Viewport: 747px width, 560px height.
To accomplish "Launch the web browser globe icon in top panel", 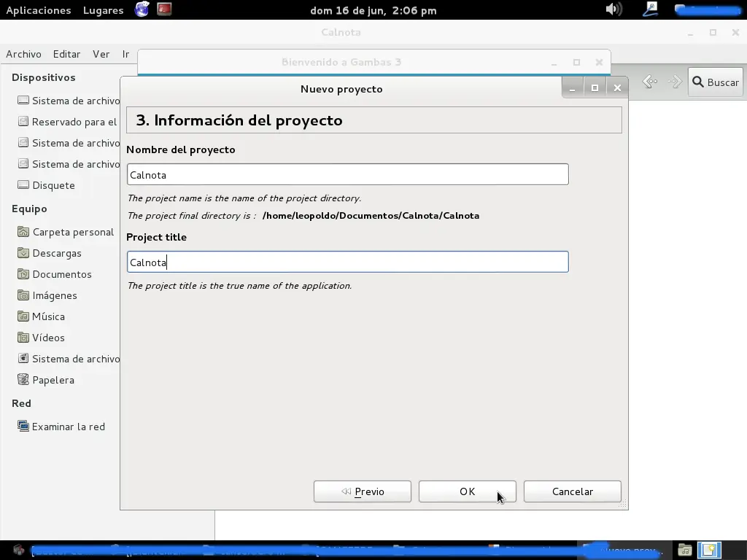I will [x=142, y=9].
